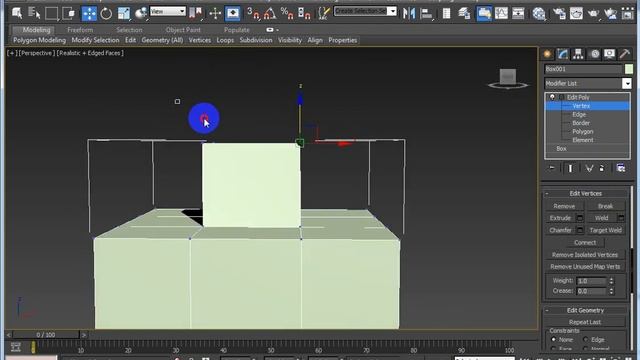Open the Render Setup icon
The height and width of the screenshot is (360, 640).
[559, 13]
